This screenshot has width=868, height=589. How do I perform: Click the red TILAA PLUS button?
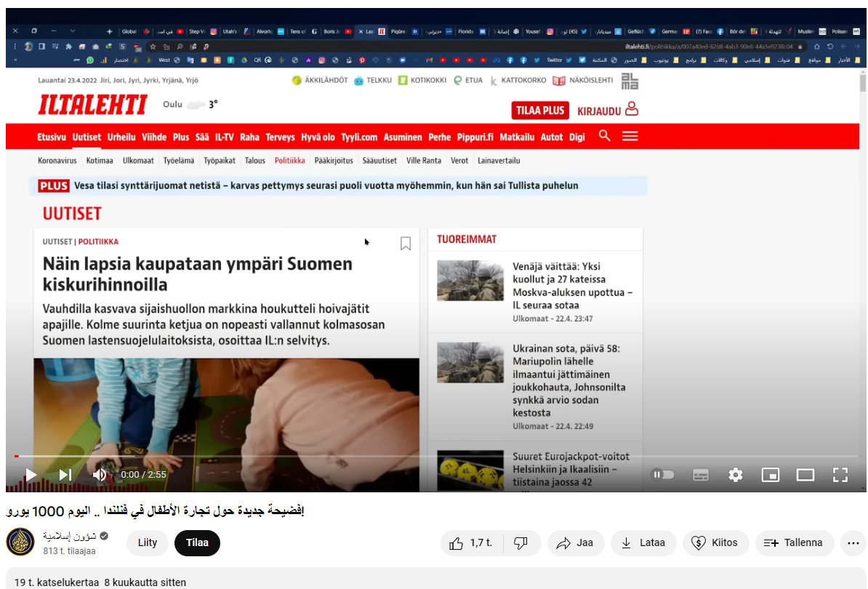click(539, 111)
